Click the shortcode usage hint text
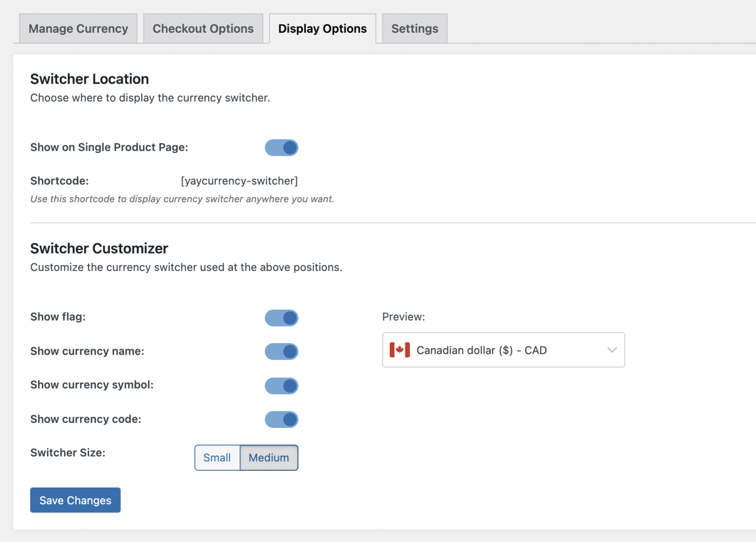The image size is (756, 542). pyautogui.click(x=182, y=199)
